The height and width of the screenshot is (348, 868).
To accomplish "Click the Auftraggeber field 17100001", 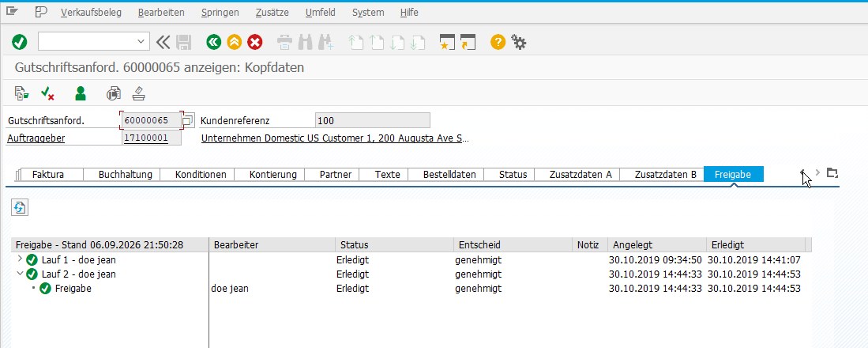I will pos(152,138).
